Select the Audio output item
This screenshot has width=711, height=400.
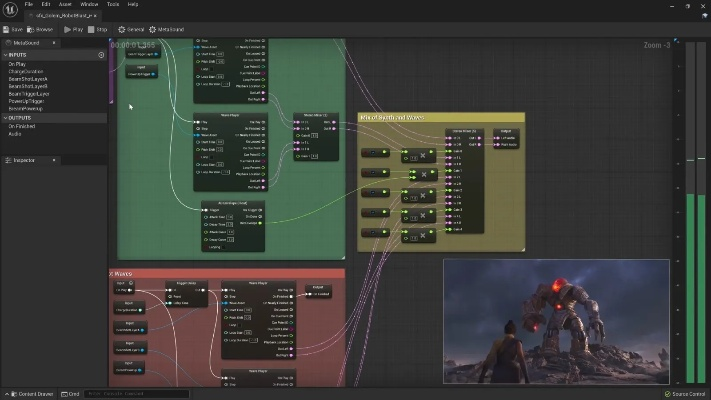pos(15,133)
